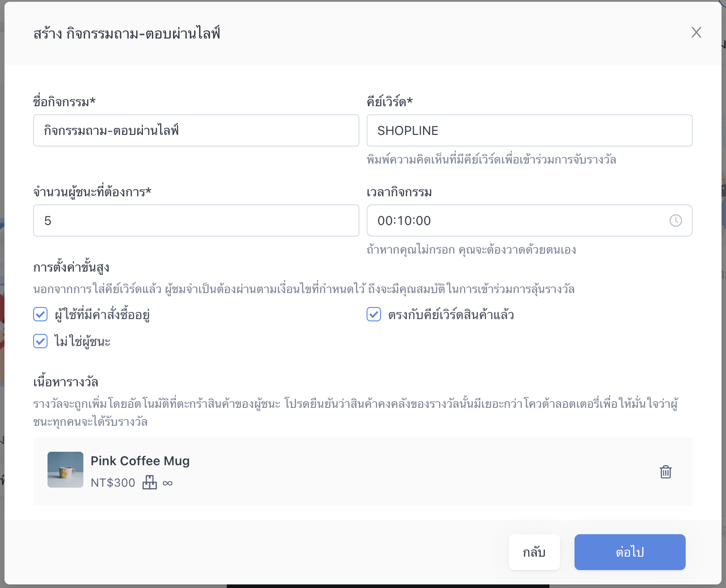Click the SHOPLINE keyword field
The image size is (726, 588).
(529, 130)
